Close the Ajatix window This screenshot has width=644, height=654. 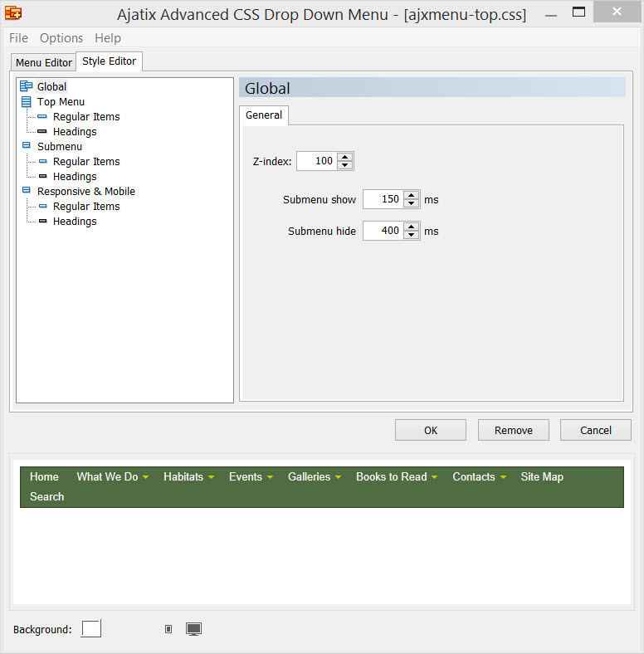[617, 12]
